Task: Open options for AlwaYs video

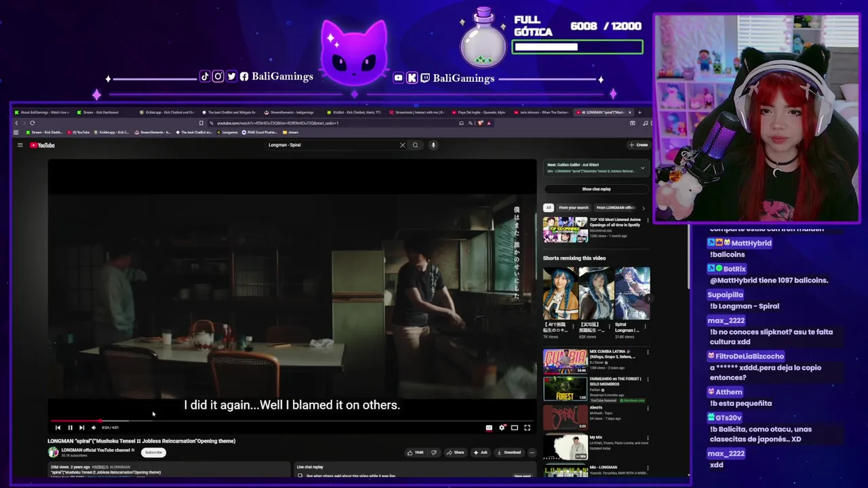Action: [648, 408]
